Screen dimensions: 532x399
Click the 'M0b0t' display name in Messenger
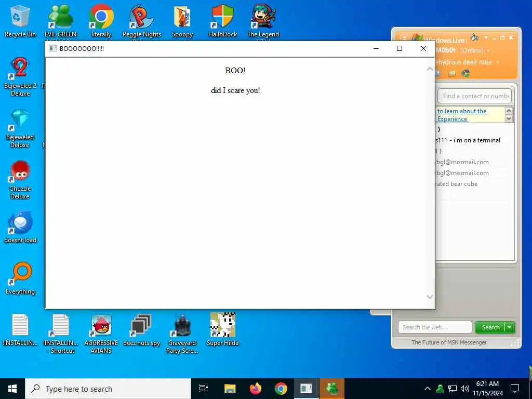446,50
